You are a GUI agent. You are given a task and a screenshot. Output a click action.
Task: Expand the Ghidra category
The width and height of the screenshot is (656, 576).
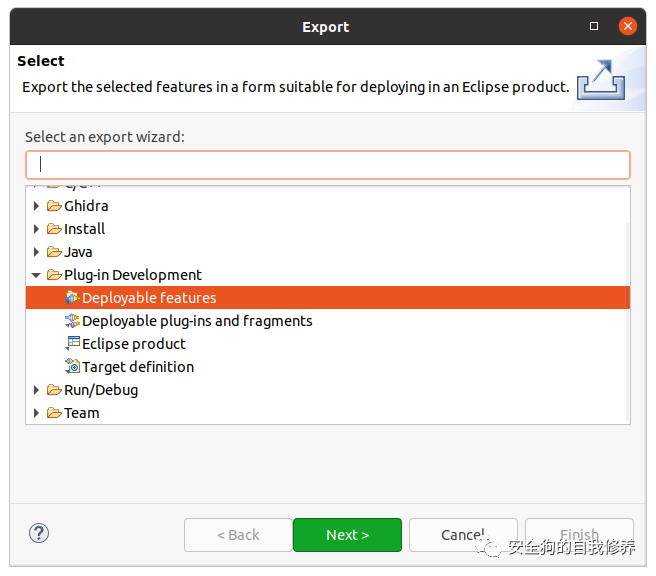click(36, 206)
